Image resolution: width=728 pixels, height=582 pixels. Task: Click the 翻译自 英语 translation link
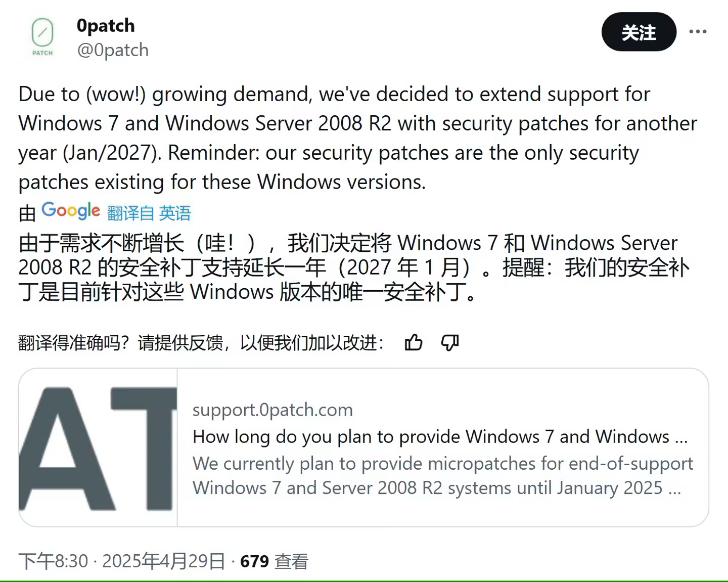click(149, 213)
